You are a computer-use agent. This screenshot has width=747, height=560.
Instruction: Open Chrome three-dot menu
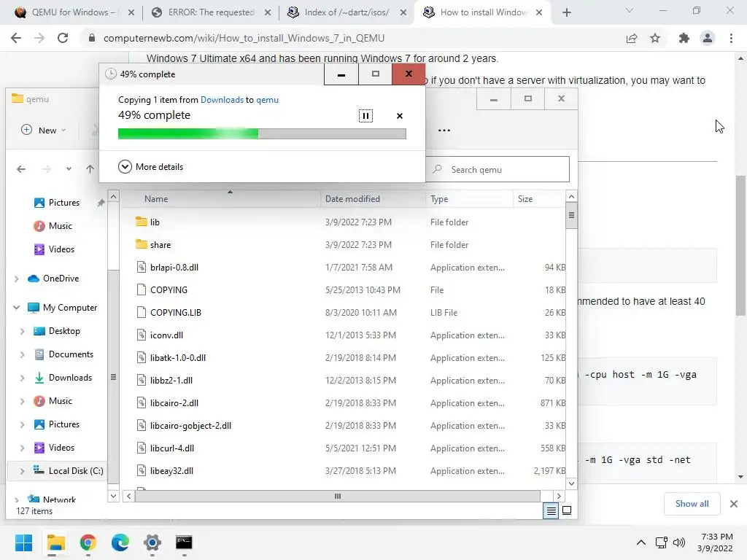click(x=731, y=38)
